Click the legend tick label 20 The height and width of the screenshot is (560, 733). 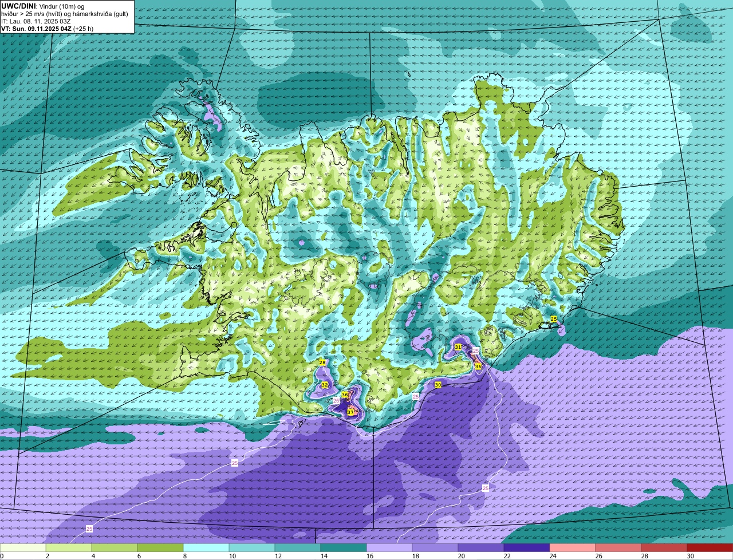point(461,556)
